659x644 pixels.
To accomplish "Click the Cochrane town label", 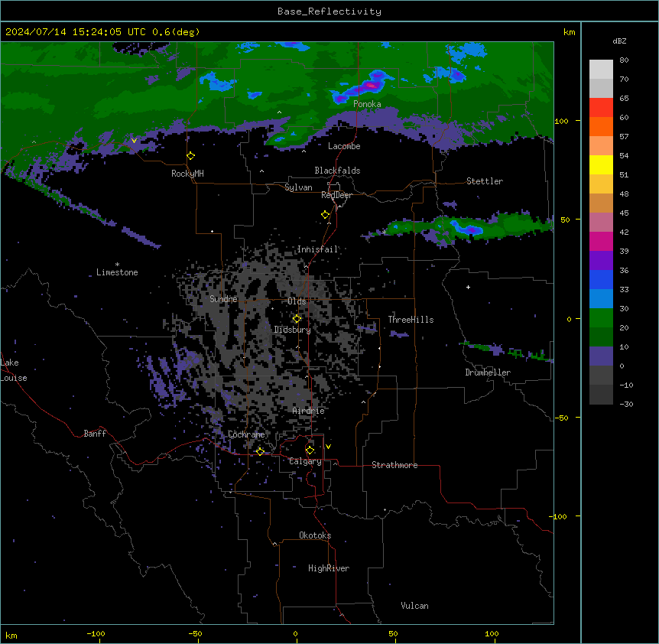I will tap(246, 434).
